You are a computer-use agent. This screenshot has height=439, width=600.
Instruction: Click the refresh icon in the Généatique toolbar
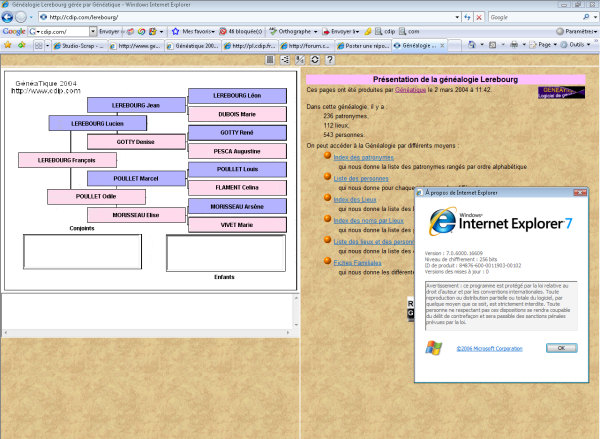[x=315, y=60]
